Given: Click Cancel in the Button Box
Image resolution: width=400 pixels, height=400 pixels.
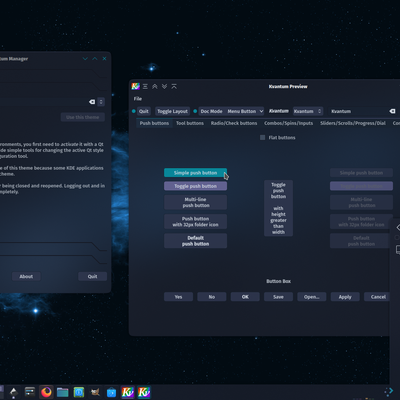Looking at the screenshot, I should [x=378, y=297].
